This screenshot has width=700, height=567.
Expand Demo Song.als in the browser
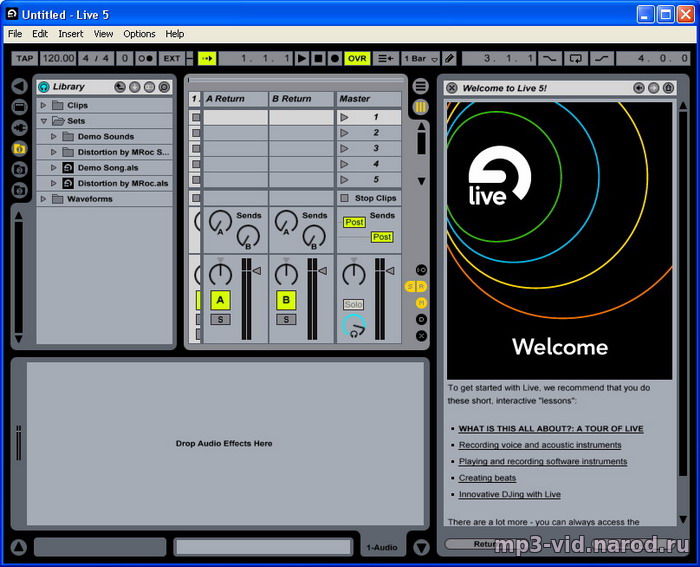[54, 168]
